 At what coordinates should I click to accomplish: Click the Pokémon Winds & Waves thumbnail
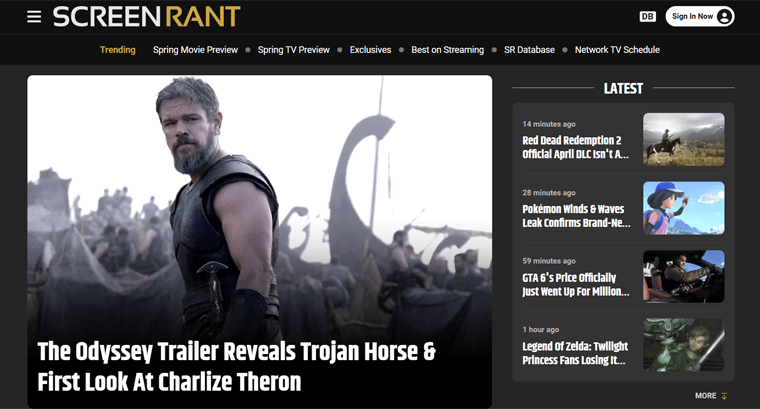(x=683, y=208)
